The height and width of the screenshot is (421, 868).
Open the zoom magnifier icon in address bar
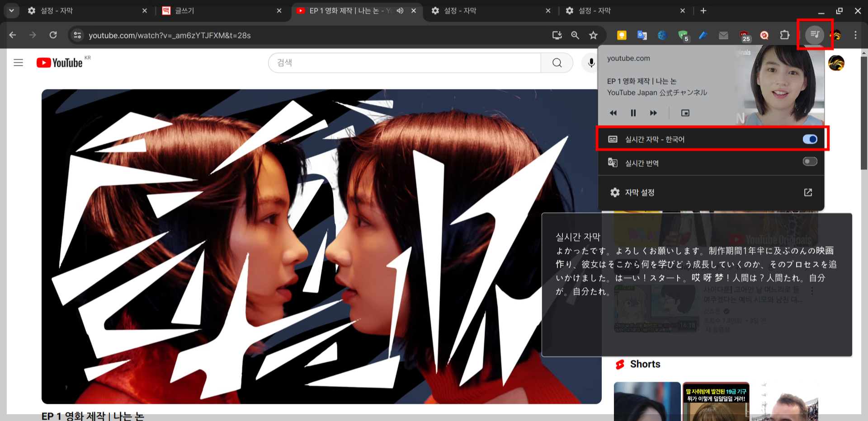(575, 35)
